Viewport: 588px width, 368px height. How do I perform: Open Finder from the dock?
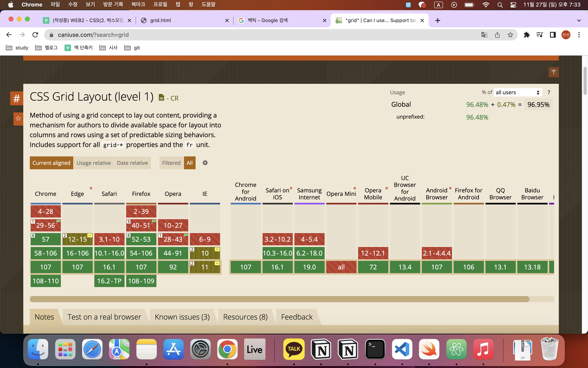coord(38,349)
